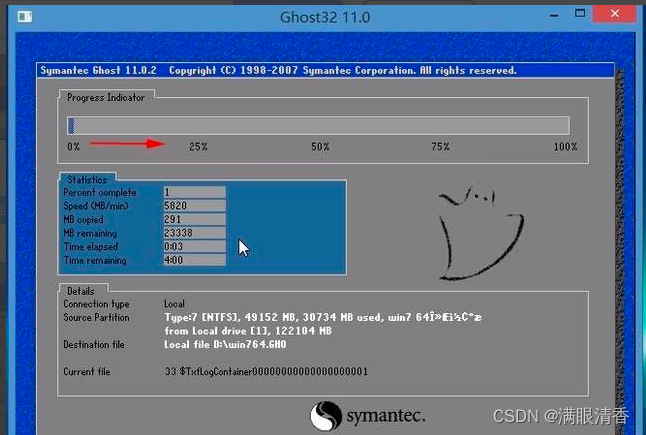Image resolution: width=646 pixels, height=435 pixels.
Task: Click the Ghost mascot drawing
Action: pyautogui.click(x=481, y=232)
